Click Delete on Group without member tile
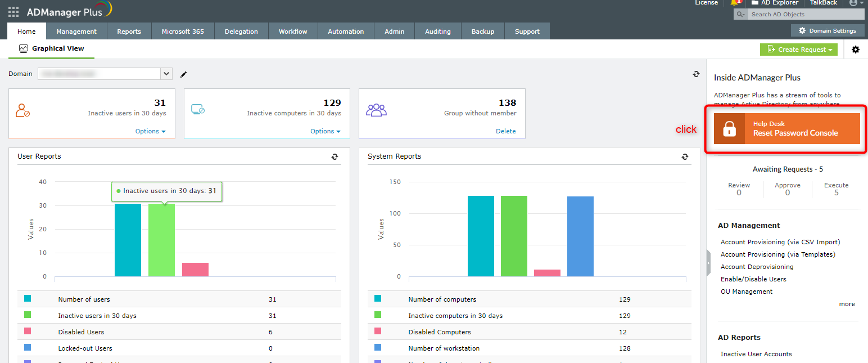868x363 pixels. 505,131
